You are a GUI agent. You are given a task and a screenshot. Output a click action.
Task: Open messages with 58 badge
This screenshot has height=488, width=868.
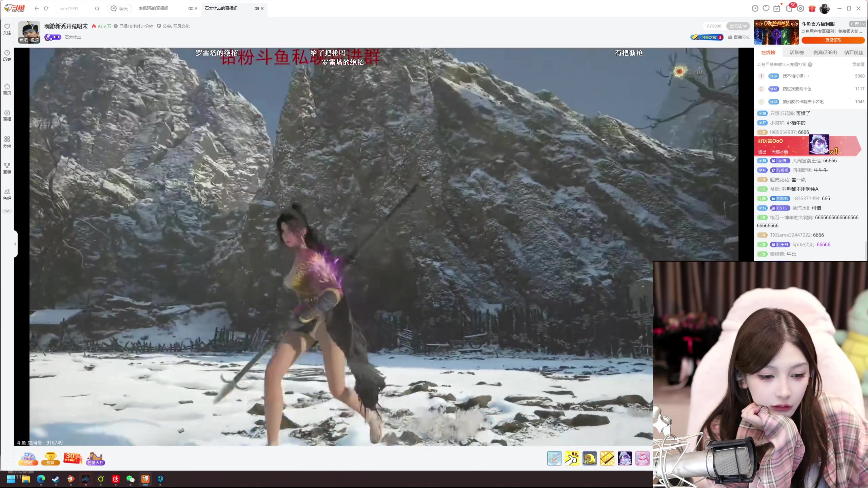[790, 8]
